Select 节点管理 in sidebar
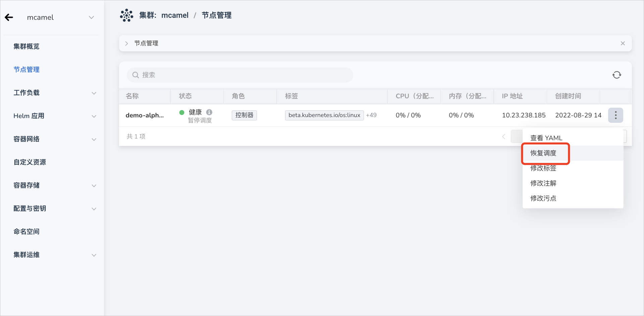644x316 pixels. pos(26,69)
